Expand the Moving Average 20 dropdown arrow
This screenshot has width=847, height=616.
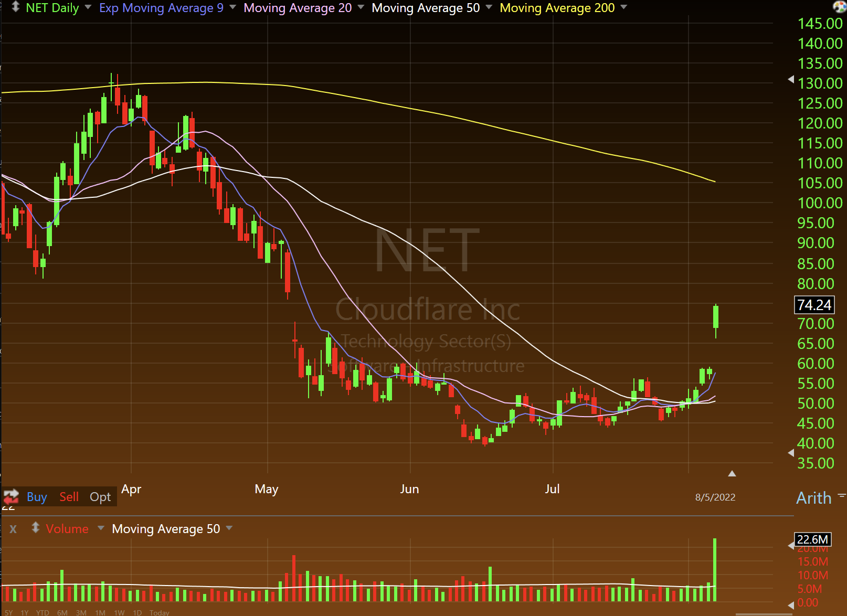[x=361, y=7]
